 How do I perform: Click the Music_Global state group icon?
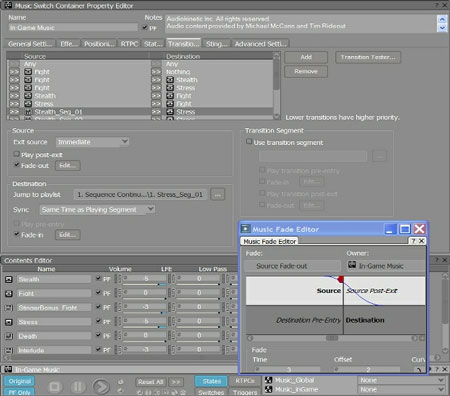coord(269,380)
